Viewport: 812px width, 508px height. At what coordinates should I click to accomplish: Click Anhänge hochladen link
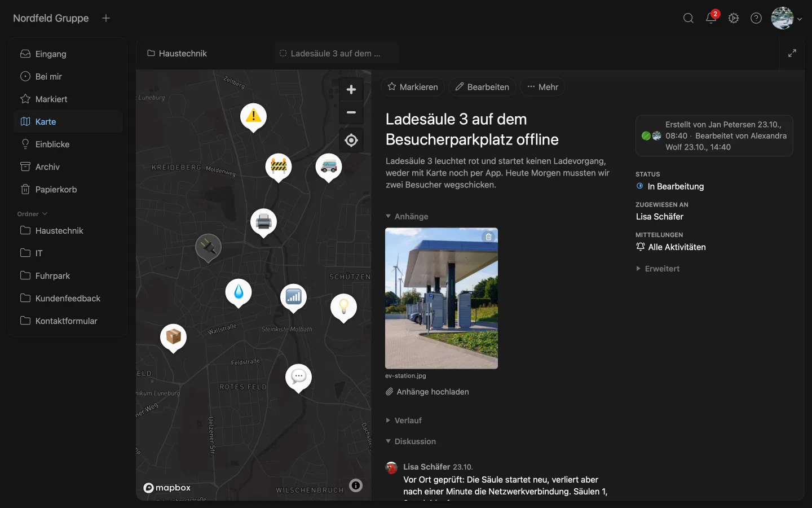pos(427,392)
